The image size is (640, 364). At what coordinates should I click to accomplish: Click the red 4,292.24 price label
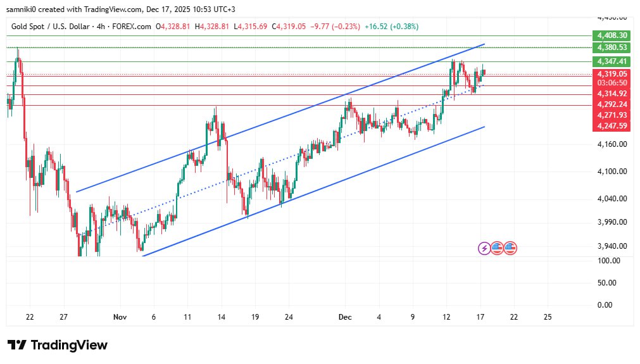pyautogui.click(x=612, y=104)
